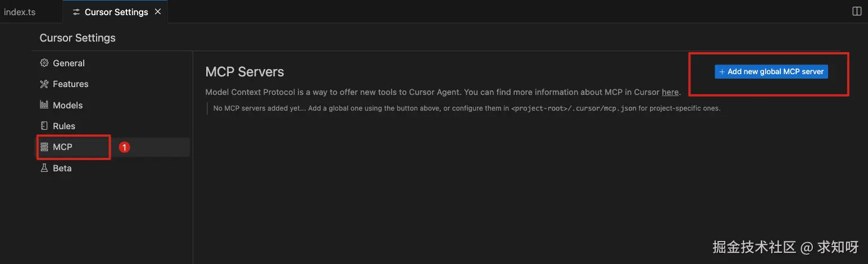This screenshot has height=264, width=868.
Task: Click the plus icon in the MCP server button
Action: point(722,72)
